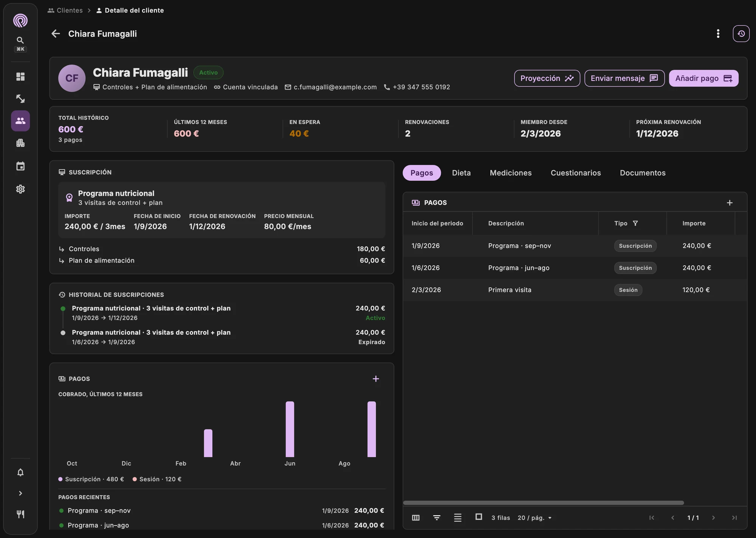Add payment with plus in PAGOS table header

pos(730,203)
